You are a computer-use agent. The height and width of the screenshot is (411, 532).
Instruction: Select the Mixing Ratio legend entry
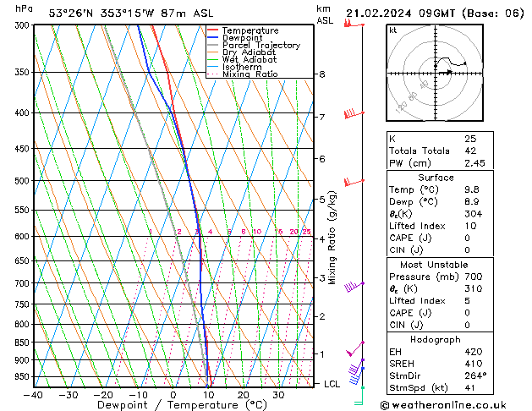[x=249, y=74]
